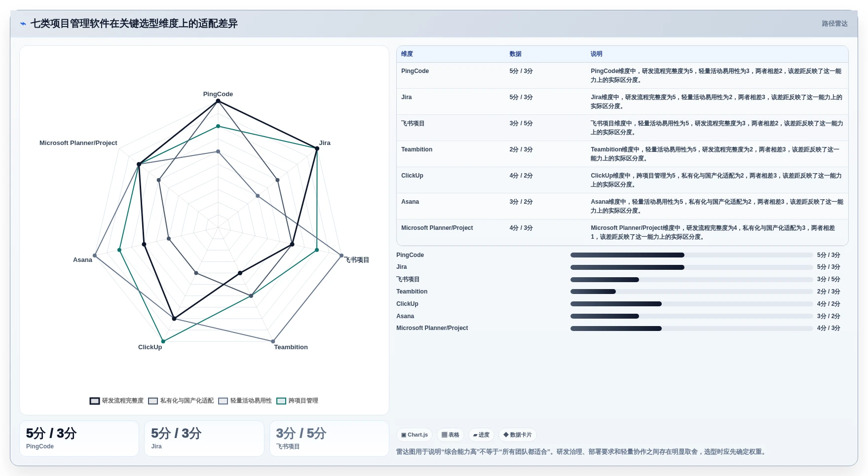Click the blue logo icon beside the title

23,24
